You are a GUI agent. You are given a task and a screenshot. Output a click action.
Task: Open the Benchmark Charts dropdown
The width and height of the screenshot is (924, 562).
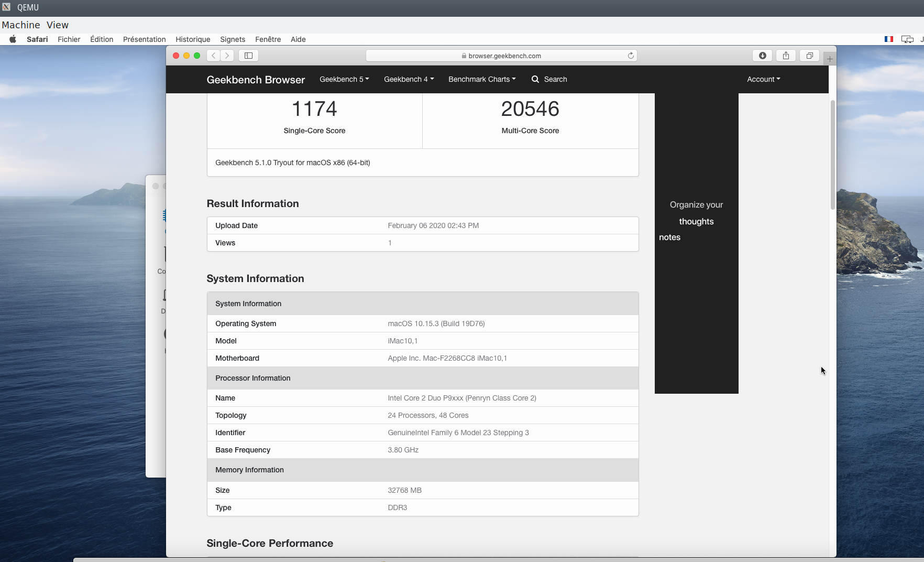tap(482, 79)
